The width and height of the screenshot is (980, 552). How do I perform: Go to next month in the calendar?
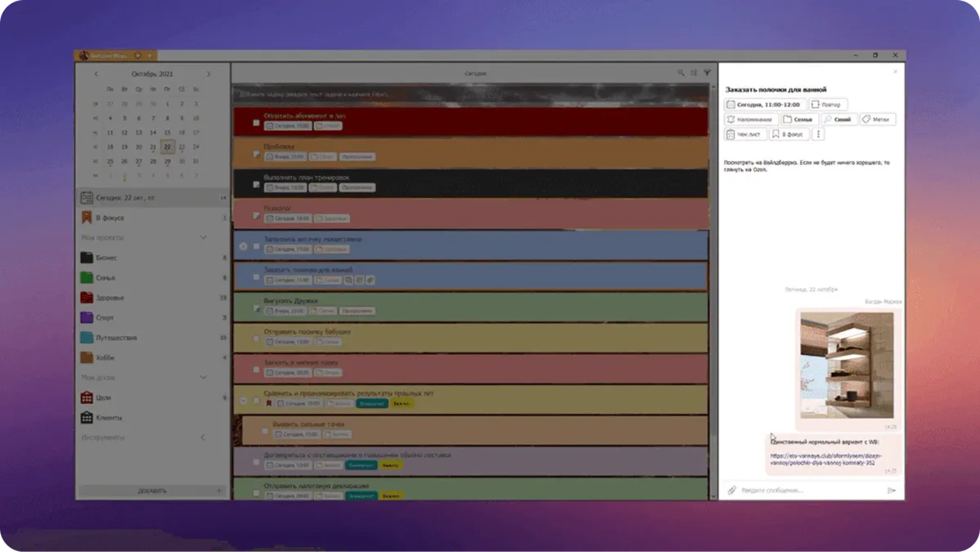coord(208,74)
